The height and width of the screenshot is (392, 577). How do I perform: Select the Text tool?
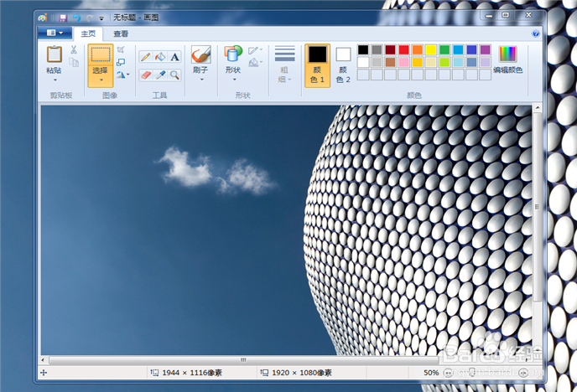point(174,57)
